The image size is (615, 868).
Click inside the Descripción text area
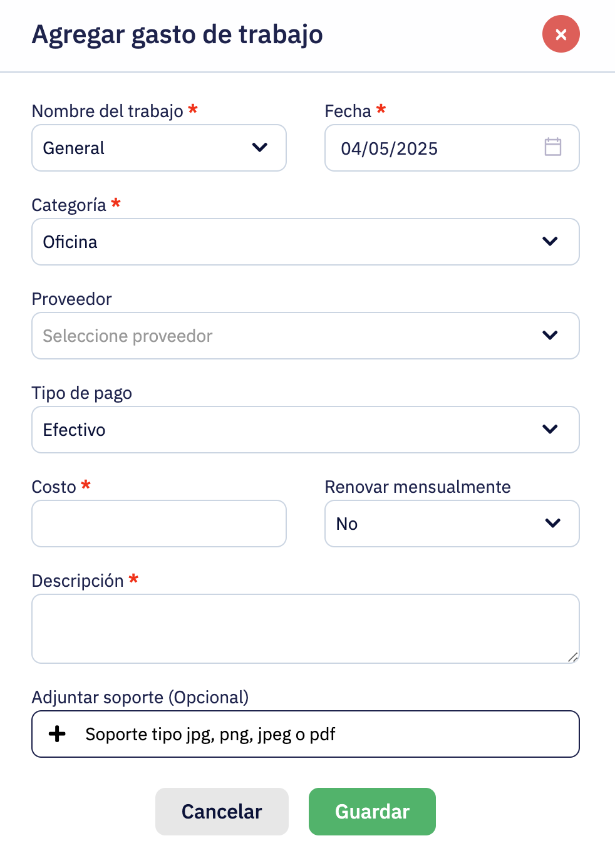tap(306, 629)
